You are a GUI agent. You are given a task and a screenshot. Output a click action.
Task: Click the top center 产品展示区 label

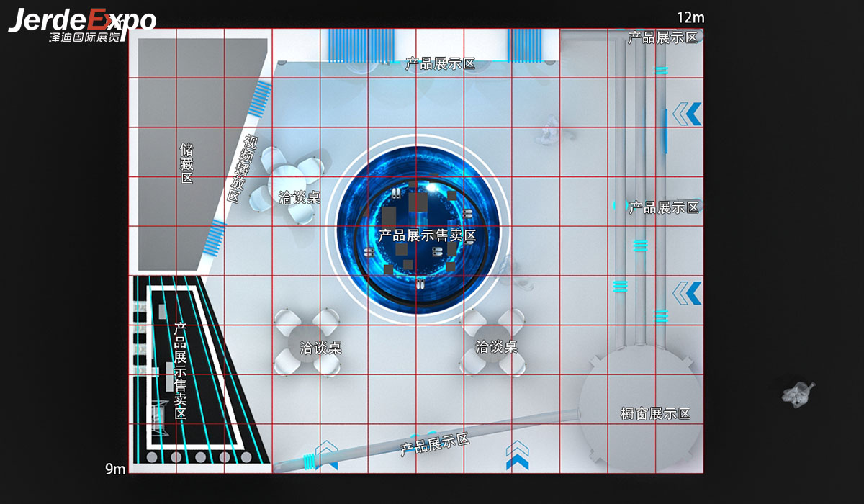pyautogui.click(x=440, y=64)
